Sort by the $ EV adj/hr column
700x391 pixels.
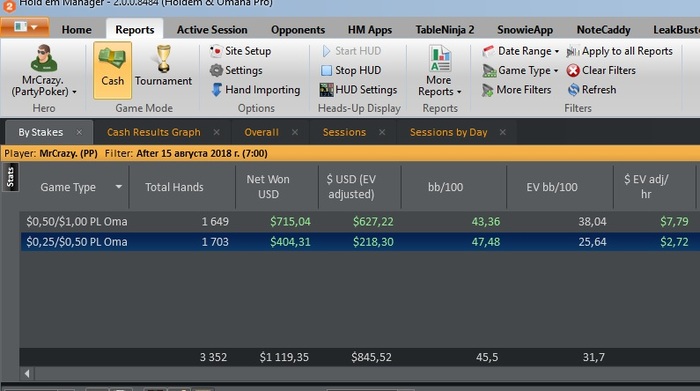pos(646,187)
